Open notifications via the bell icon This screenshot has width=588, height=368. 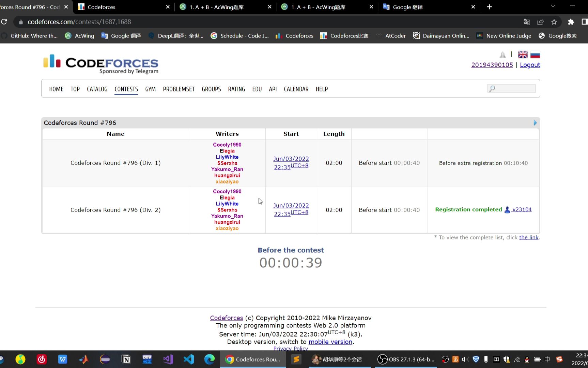tap(503, 54)
